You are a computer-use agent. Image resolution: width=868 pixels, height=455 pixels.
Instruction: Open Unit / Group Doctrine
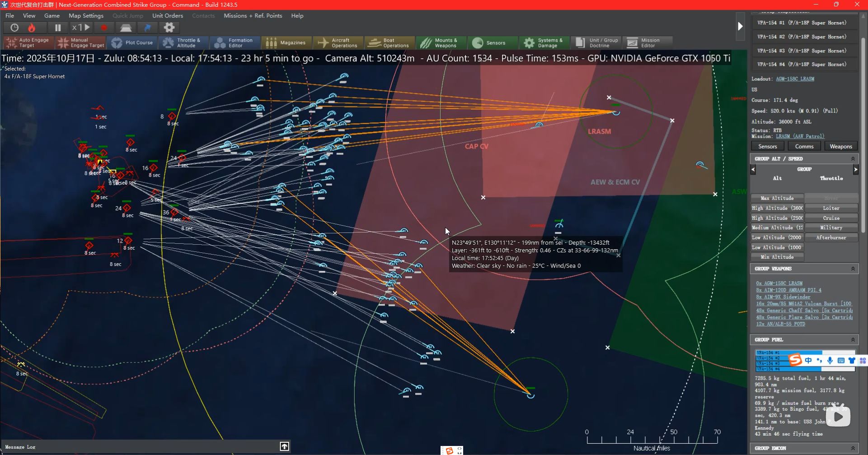[596, 42]
